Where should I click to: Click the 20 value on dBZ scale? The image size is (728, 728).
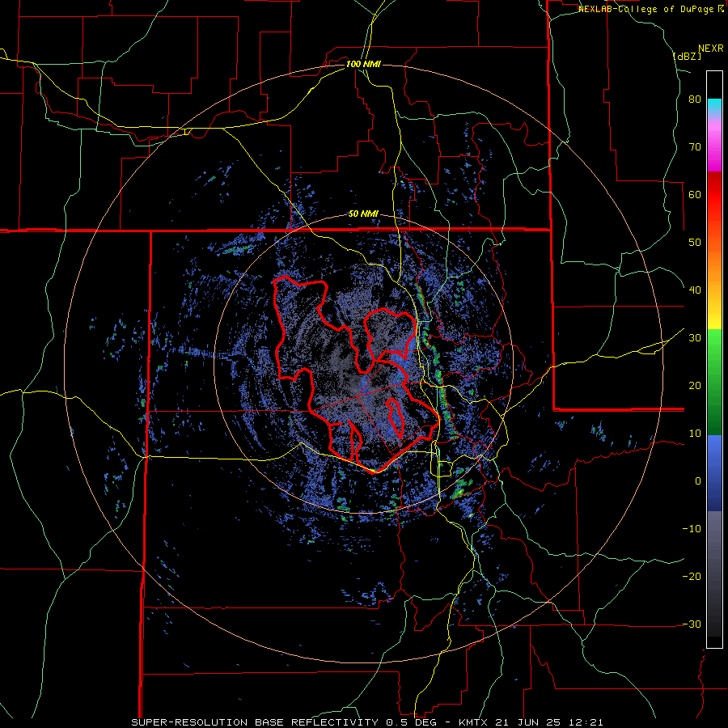[x=695, y=386]
